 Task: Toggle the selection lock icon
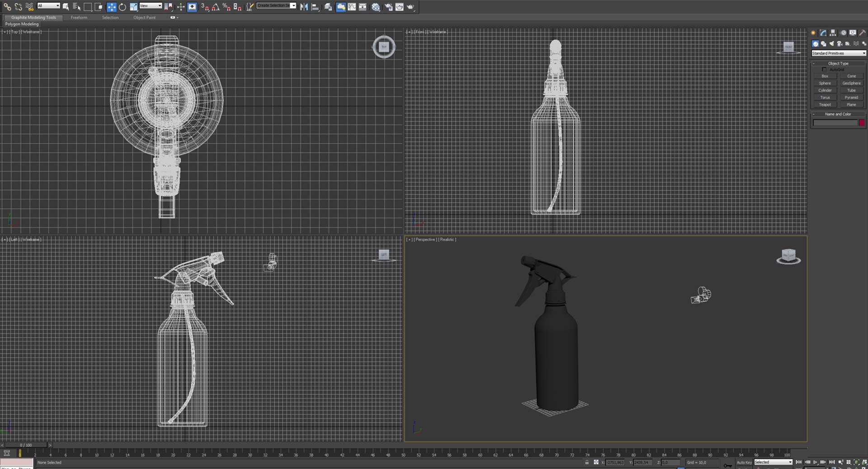click(587, 462)
